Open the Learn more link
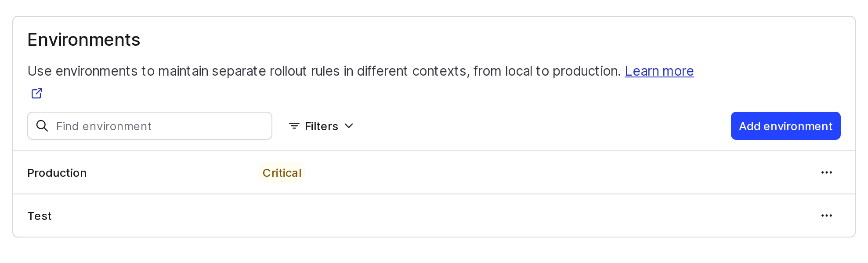Image resolution: width=868 pixels, height=263 pixels. point(659,71)
